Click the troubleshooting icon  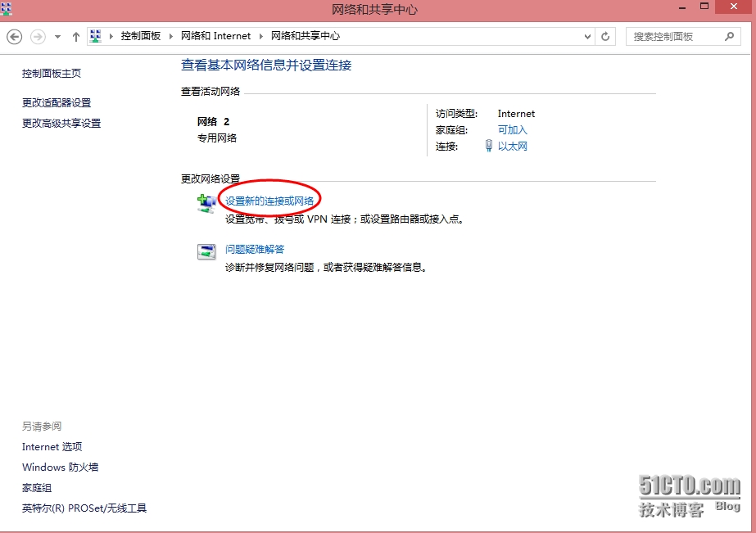tap(206, 252)
